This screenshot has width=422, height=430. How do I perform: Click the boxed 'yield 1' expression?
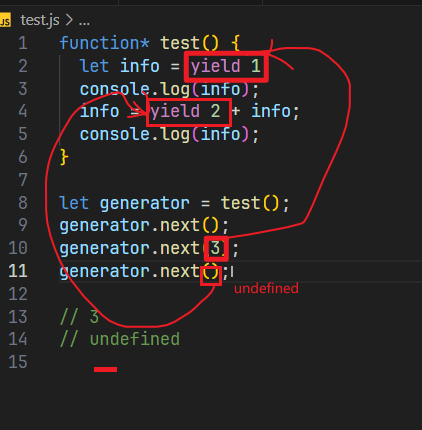point(226,66)
